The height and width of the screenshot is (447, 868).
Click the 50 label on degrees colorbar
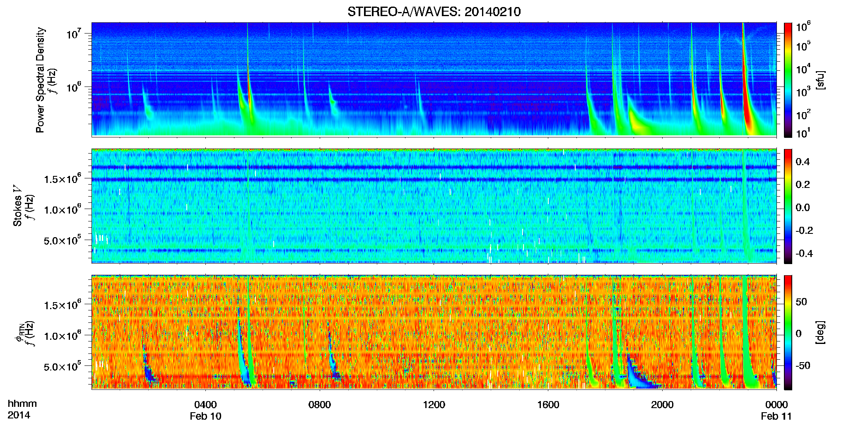click(x=801, y=302)
